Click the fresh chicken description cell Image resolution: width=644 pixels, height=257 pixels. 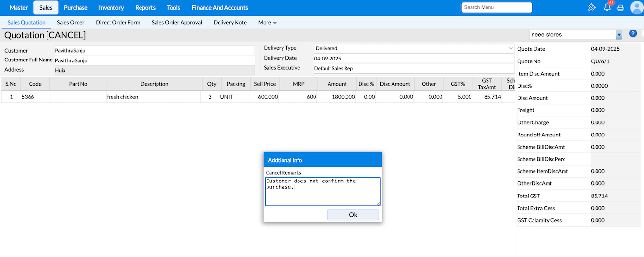(154, 97)
